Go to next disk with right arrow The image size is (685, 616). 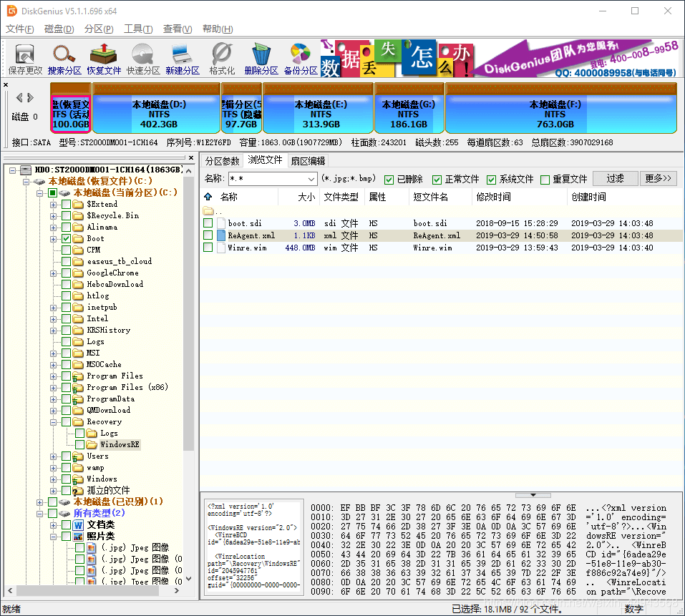point(30,97)
